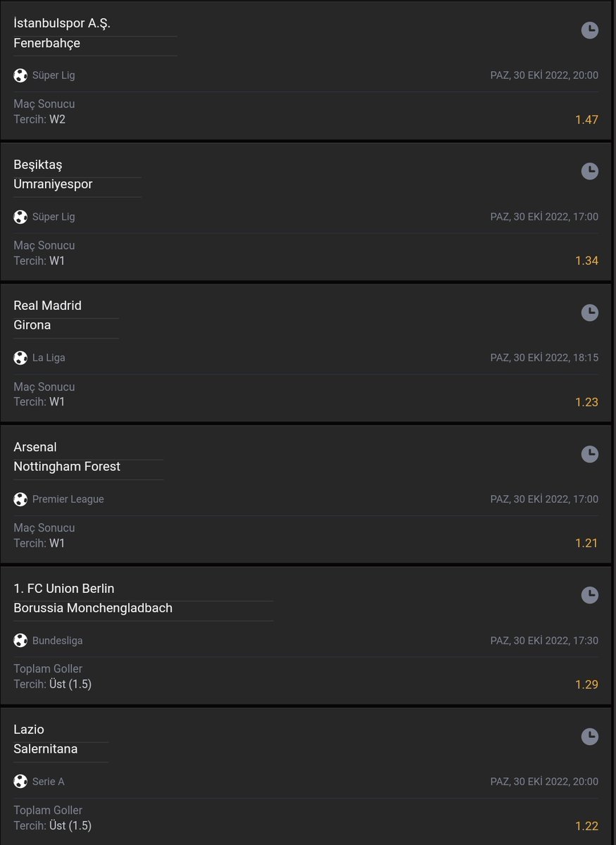Click the soccer ball icon beside Premier League
Image resolution: width=616 pixels, height=845 pixels.
click(20, 499)
